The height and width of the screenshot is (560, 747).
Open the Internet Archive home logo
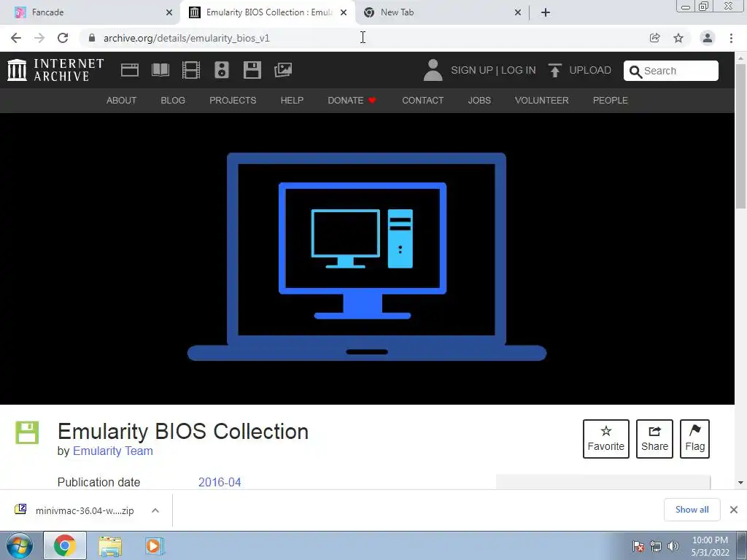[x=55, y=70]
